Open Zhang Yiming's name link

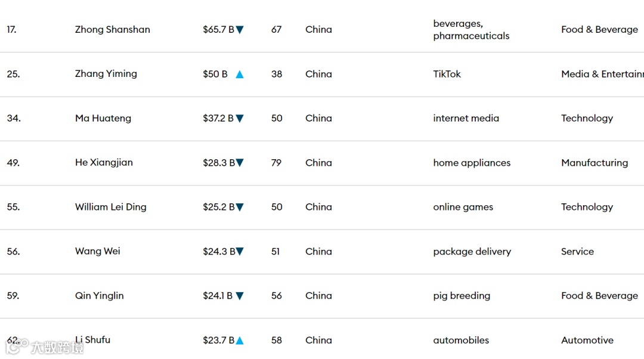pos(106,74)
